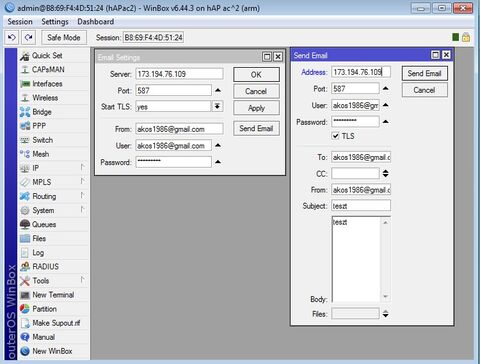Click the Session address field in toolbar
Image resolution: width=480 pixels, height=364 pixels.
tap(153, 37)
